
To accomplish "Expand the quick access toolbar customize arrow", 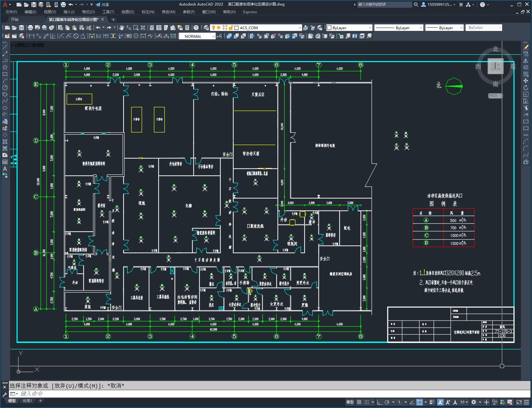I will coord(92,4).
